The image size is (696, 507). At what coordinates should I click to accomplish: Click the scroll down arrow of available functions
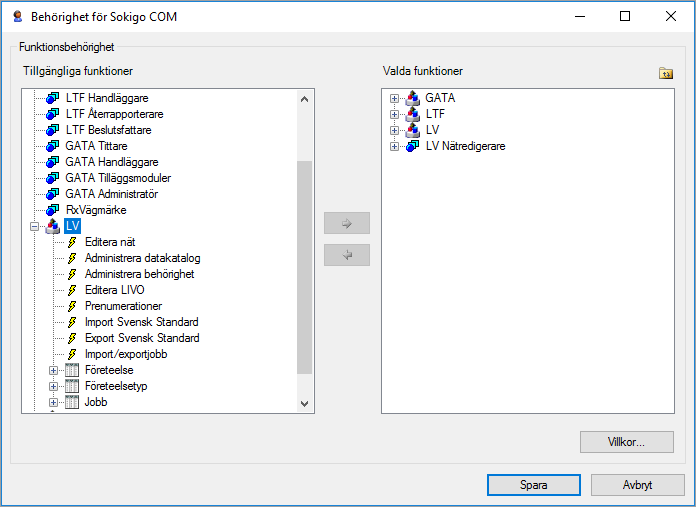[x=304, y=404]
